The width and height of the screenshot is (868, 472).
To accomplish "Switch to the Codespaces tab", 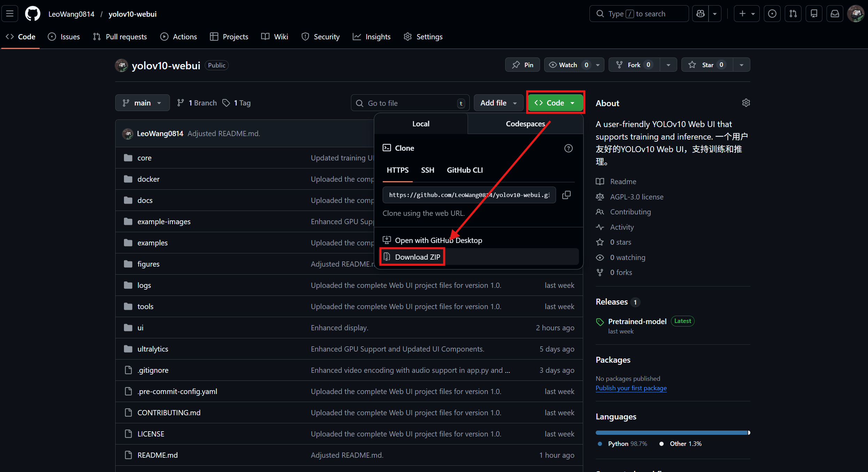I will pyautogui.click(x=525, y=124).
